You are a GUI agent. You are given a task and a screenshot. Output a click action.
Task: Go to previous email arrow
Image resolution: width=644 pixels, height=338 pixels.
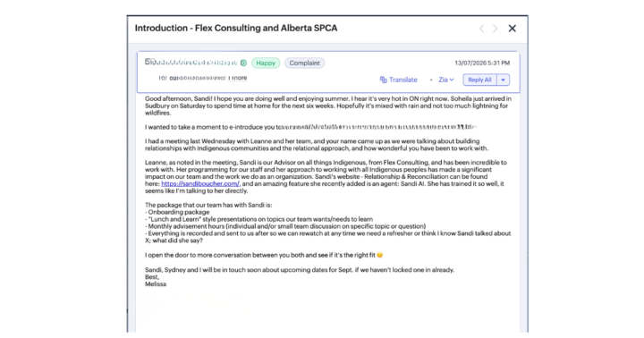[x=482, y=29]
